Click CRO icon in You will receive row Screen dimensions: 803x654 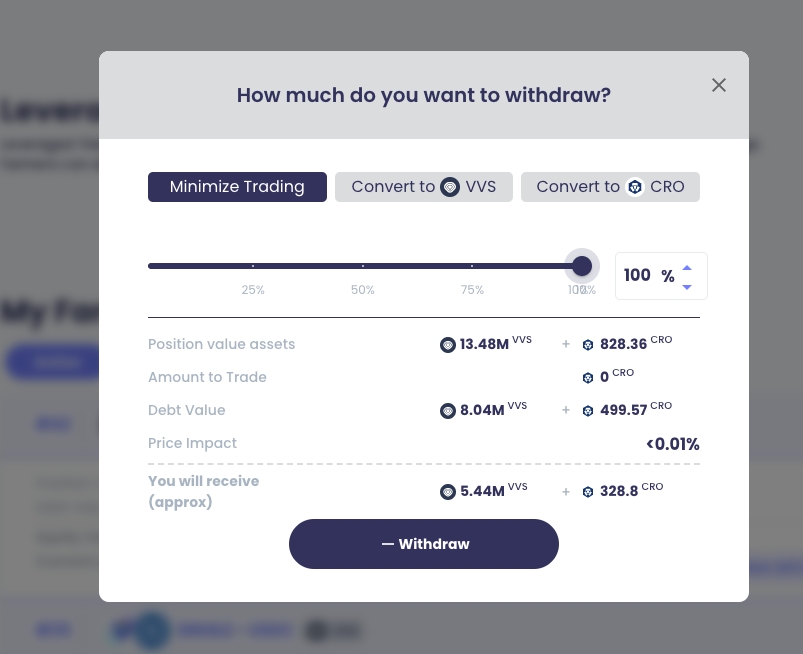pyautogui.click(x=588, y=492)
